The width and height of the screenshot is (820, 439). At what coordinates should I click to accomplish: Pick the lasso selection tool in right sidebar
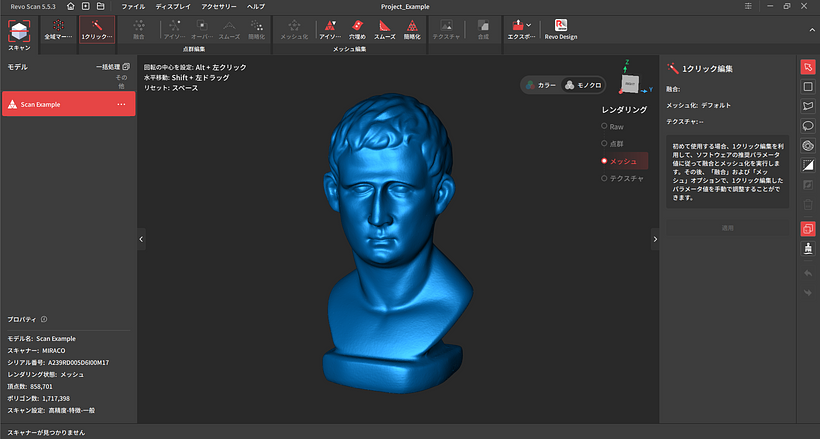[x=808, y=106]
